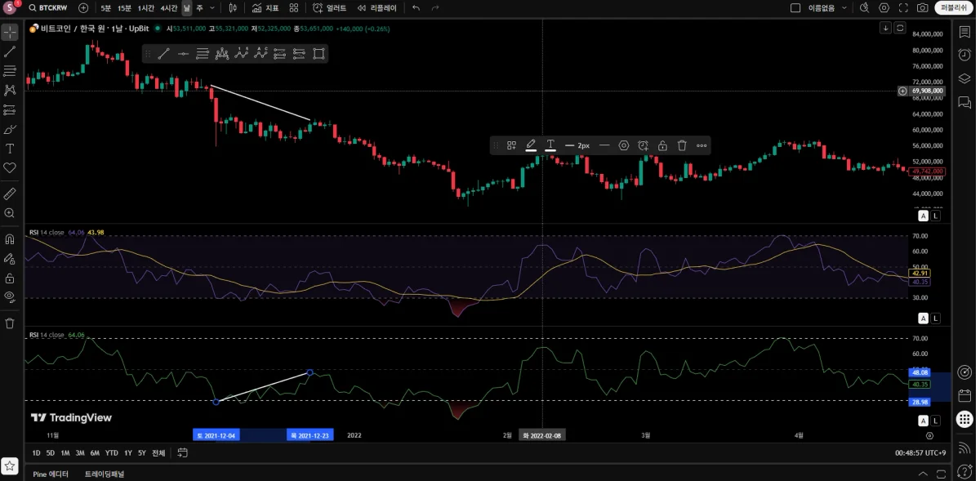Toggle log scale 'L' on bottom RSI pane

tap(935, 421)
